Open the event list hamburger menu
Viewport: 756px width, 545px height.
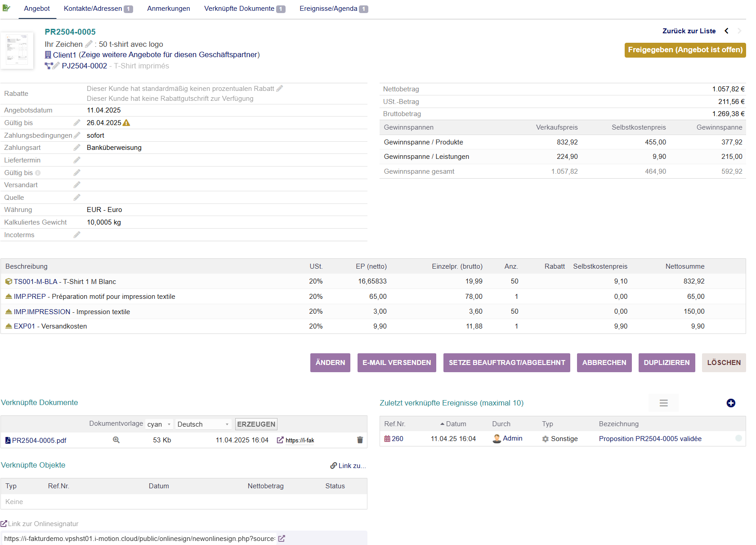coord(663,403)
